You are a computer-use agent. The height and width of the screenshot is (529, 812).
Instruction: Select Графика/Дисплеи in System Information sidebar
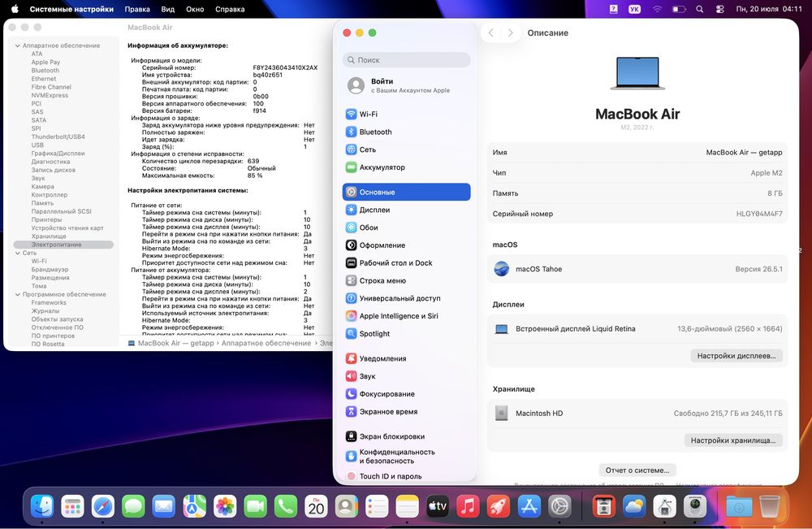click(x=58, y=154)
